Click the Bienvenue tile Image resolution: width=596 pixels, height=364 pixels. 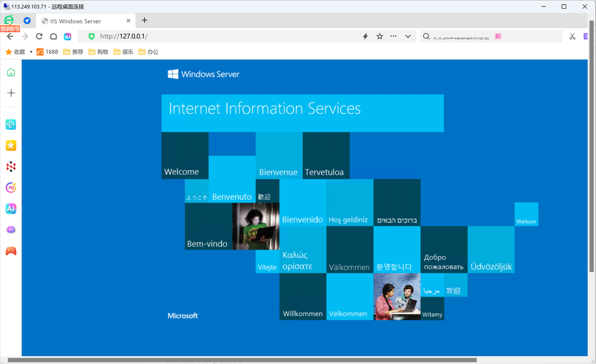[x=279, y=155]
